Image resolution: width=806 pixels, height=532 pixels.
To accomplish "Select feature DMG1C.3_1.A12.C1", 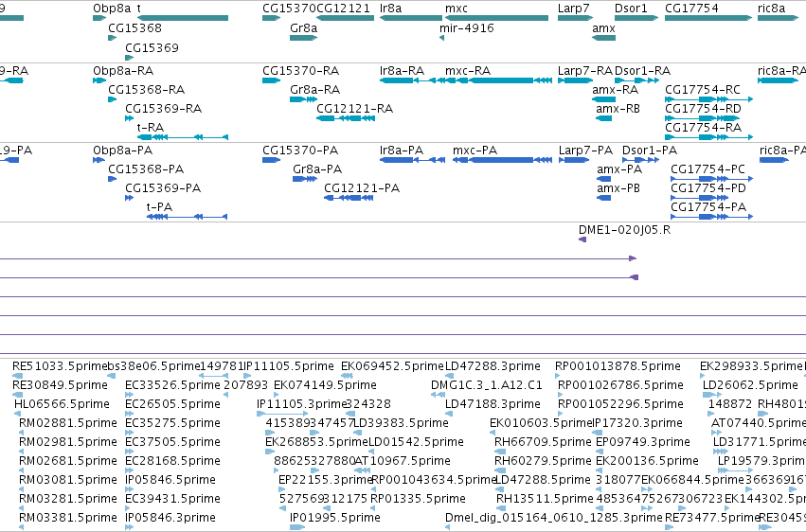I will coord(487,385).
